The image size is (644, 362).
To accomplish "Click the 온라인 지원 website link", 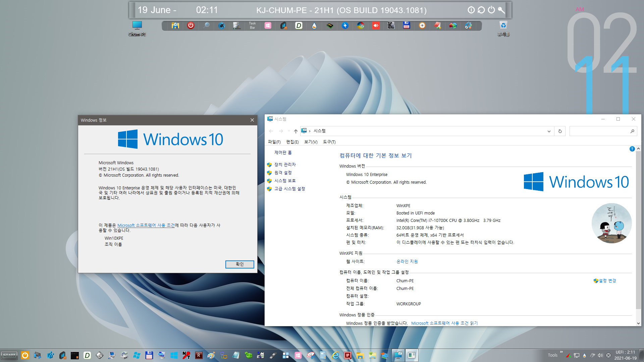I will tap(407, 261).
